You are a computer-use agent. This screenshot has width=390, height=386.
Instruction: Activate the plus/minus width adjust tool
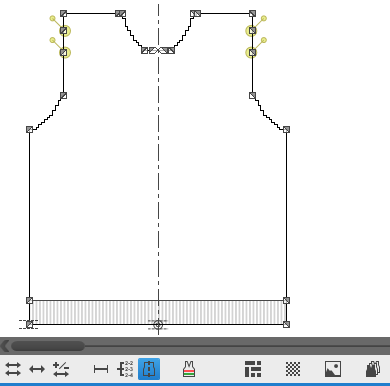61,369
